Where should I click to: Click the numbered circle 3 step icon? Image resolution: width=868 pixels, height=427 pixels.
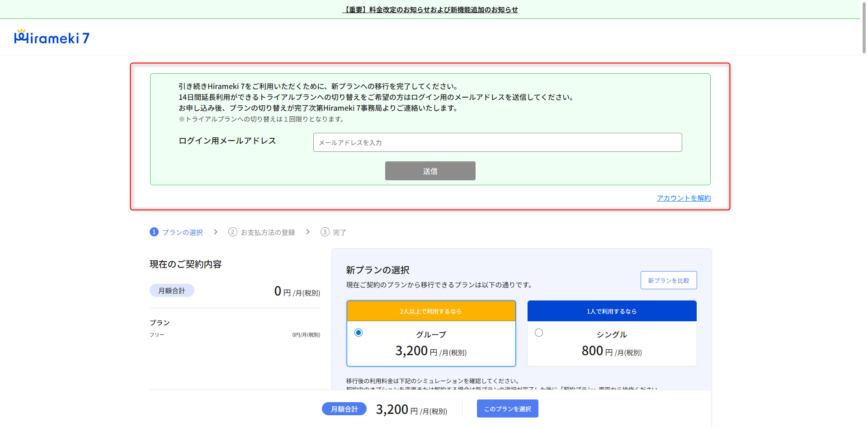point(325,232)
